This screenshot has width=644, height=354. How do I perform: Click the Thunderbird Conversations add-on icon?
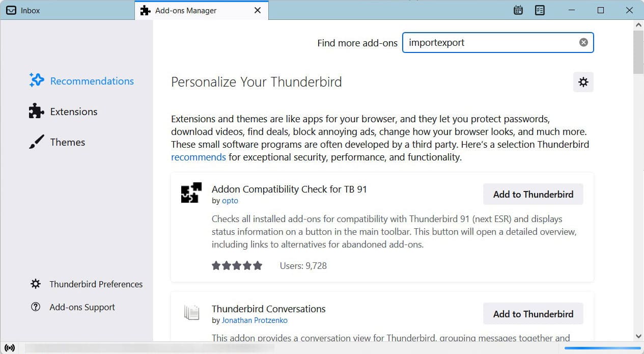[x=191, y=313]
